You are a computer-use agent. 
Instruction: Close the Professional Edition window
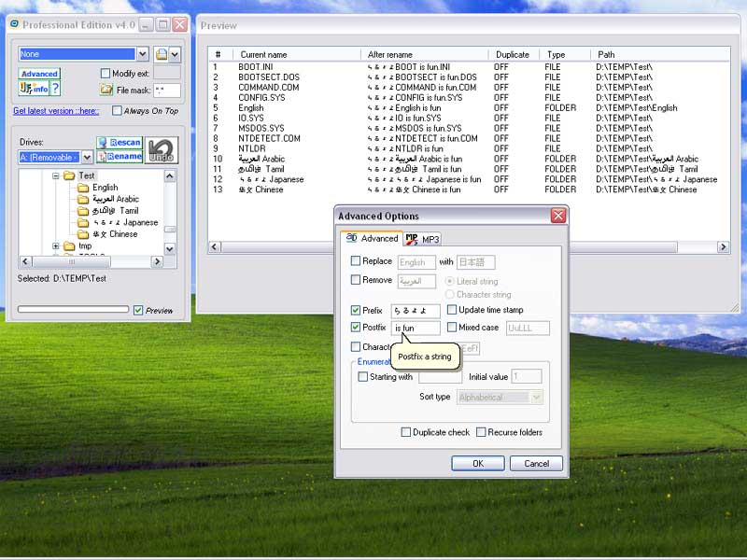(x=179, y=24)
